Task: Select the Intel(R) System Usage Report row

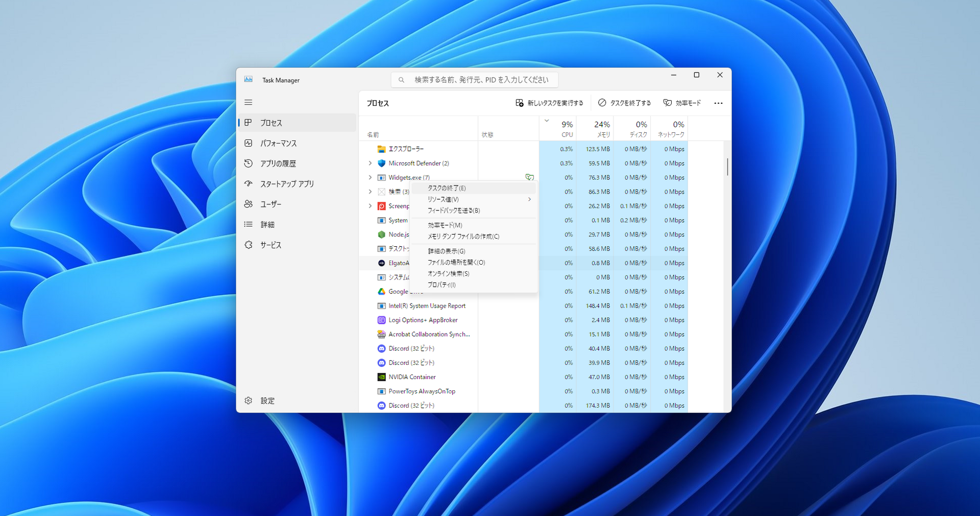Action: (524, 306)
